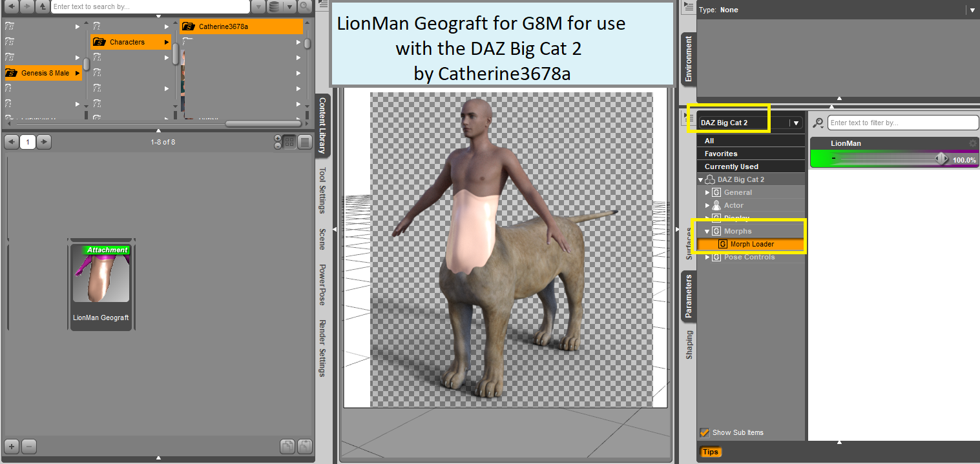Select the Characters folder
The image size is (980, 464).
(x=130, y=42)
